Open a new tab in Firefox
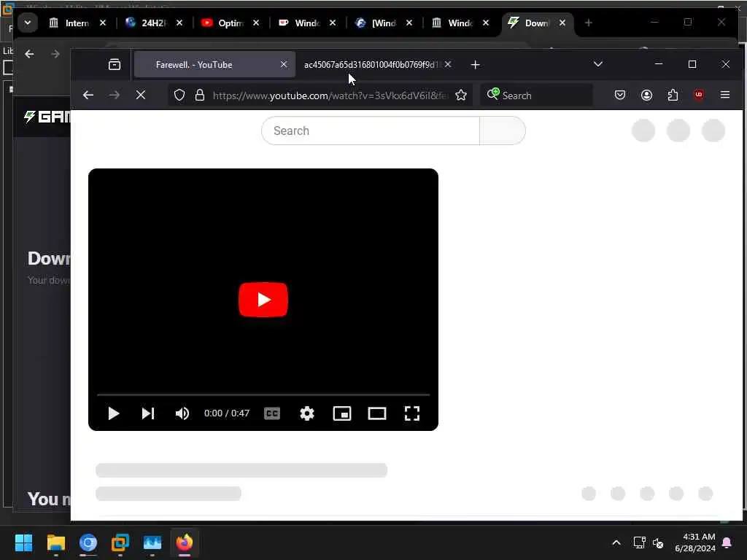This screenshot has height=560, width=747. (475, 65)
